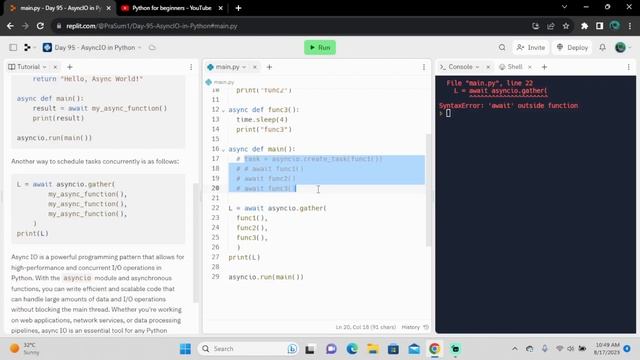This screenshot has width=640, height=360.
Task: Add a new tab in the Tutorial pane
Action: click(69, 67)
